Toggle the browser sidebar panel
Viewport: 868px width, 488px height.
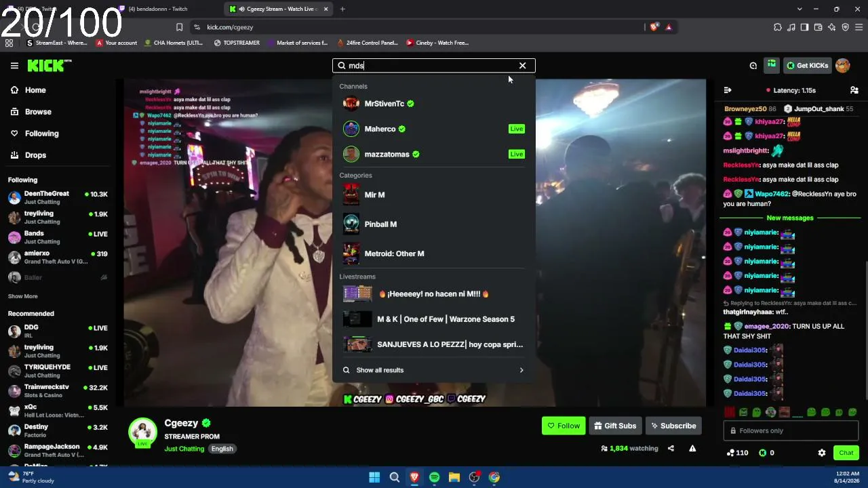point(804,27)
